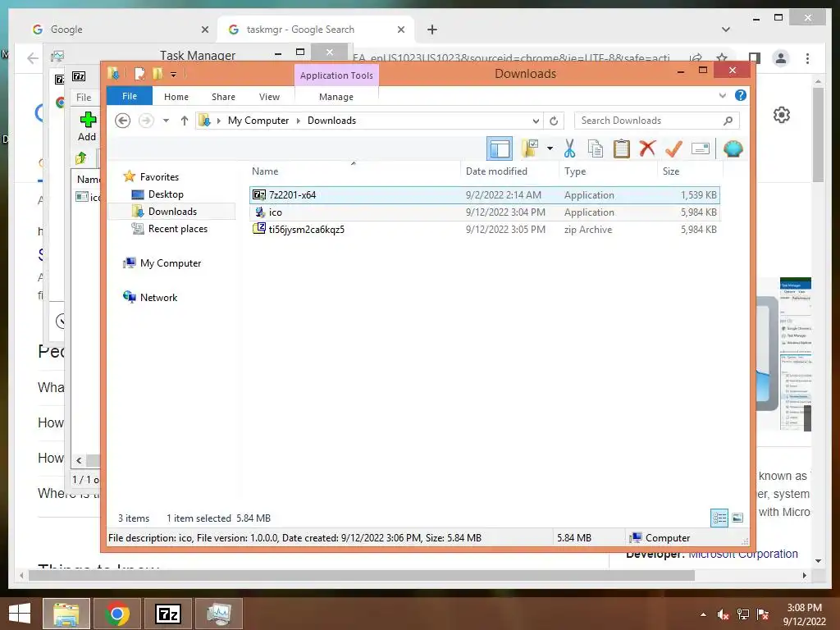Select Network in the navigation pane
Viewport: 840px width, 630px height.
click(x=158, y=297)
